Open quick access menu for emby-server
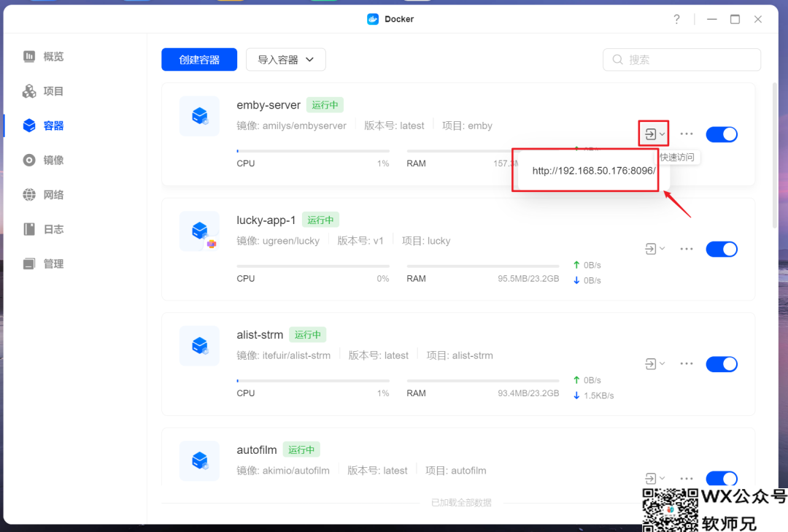Screen dimensions: 788x532 point(654,134)
